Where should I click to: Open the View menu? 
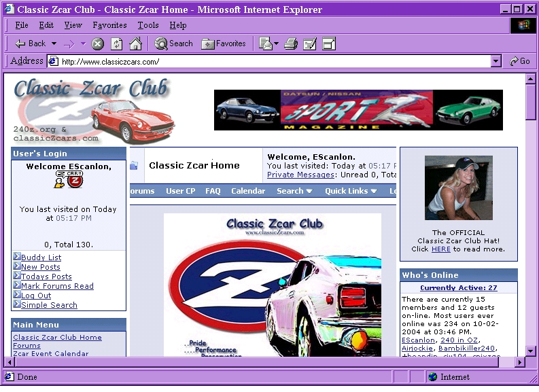coord(73,25)
